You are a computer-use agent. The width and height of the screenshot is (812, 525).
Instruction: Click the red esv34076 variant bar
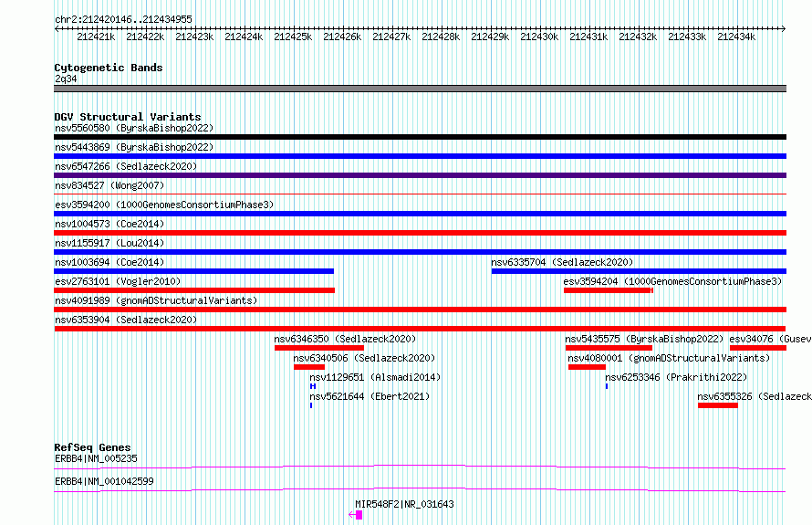[758, 348]
